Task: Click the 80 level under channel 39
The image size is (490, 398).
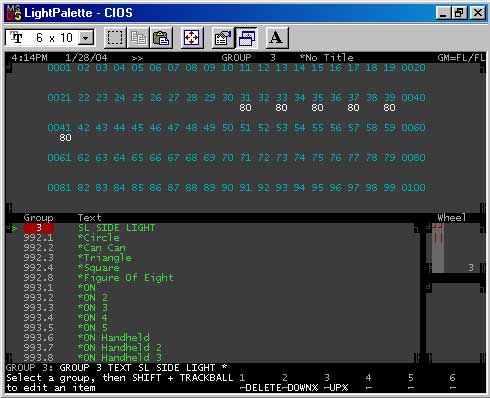Action: pyautogui.click(x=389, y=108)
